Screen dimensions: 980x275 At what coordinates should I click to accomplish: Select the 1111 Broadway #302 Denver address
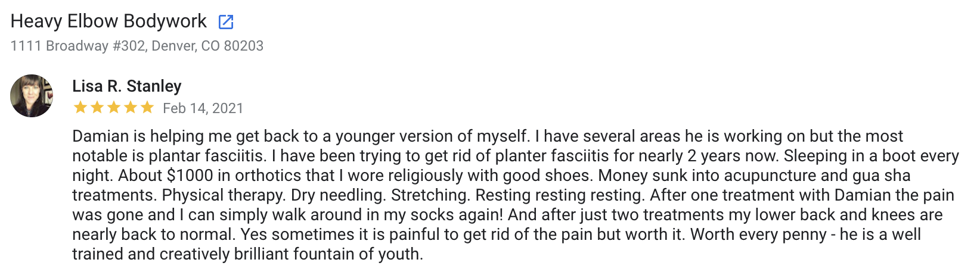pyautogui.click(x=137, y=46)
